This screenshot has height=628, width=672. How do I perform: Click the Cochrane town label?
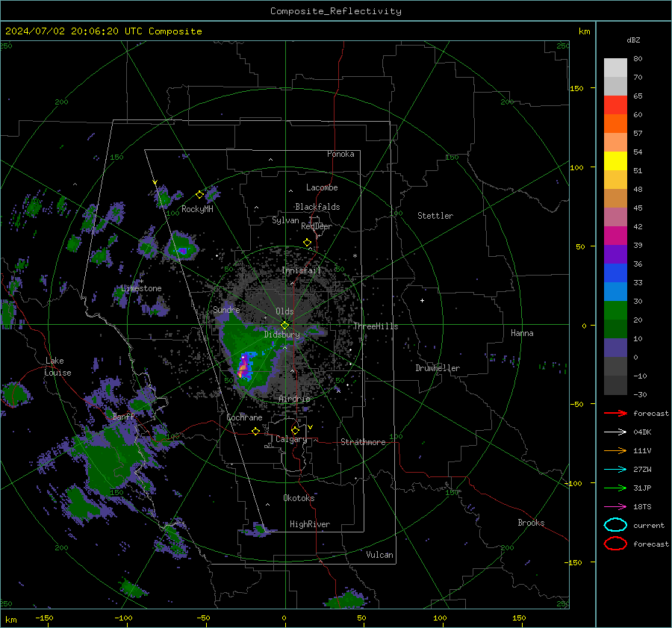click(x=244, y=417)
